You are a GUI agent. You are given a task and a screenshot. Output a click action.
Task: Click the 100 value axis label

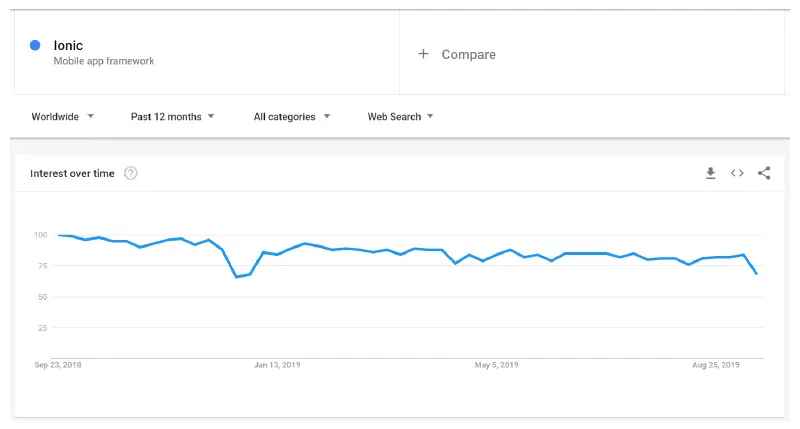(x=41, y=235)
